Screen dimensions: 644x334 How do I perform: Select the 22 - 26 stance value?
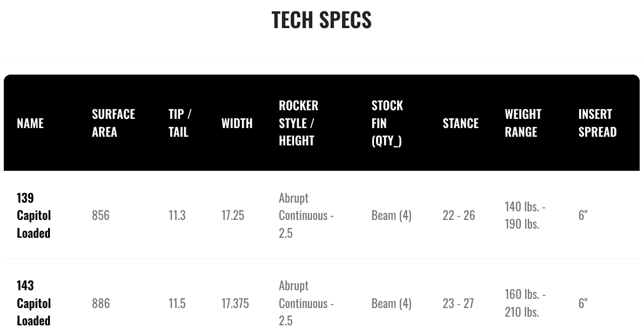(459, 215)
